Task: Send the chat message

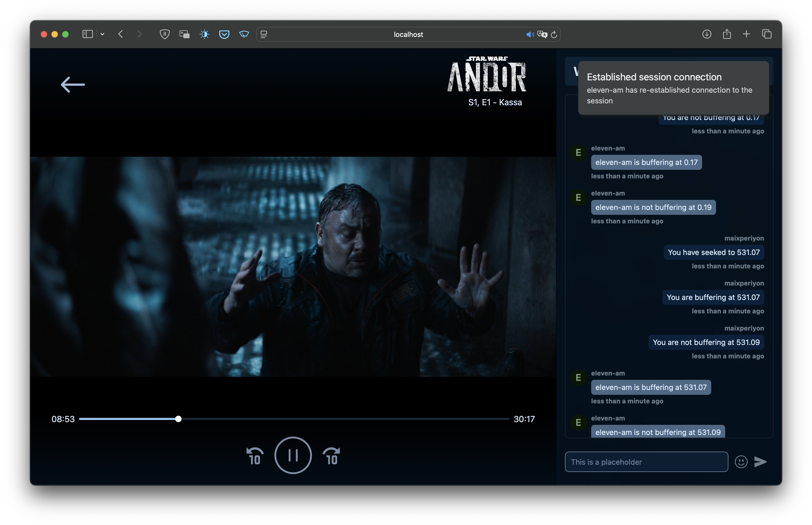Action: [x=760, y=462]
